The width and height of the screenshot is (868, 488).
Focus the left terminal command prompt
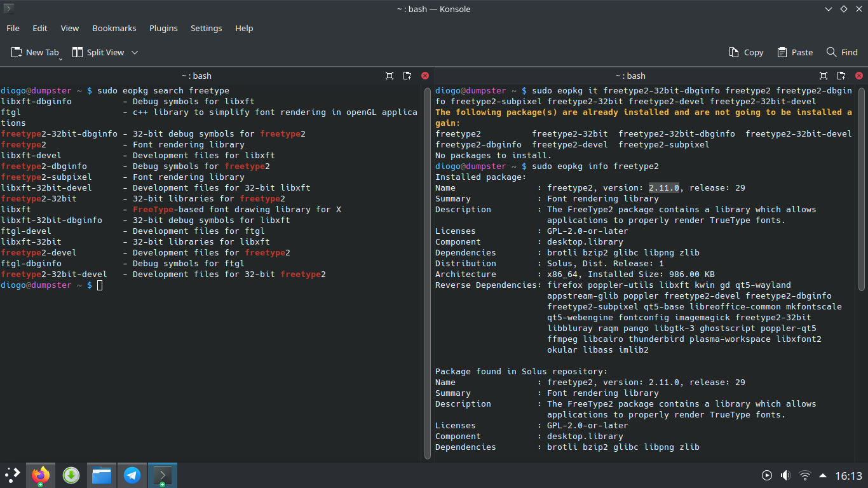(100, 285)
